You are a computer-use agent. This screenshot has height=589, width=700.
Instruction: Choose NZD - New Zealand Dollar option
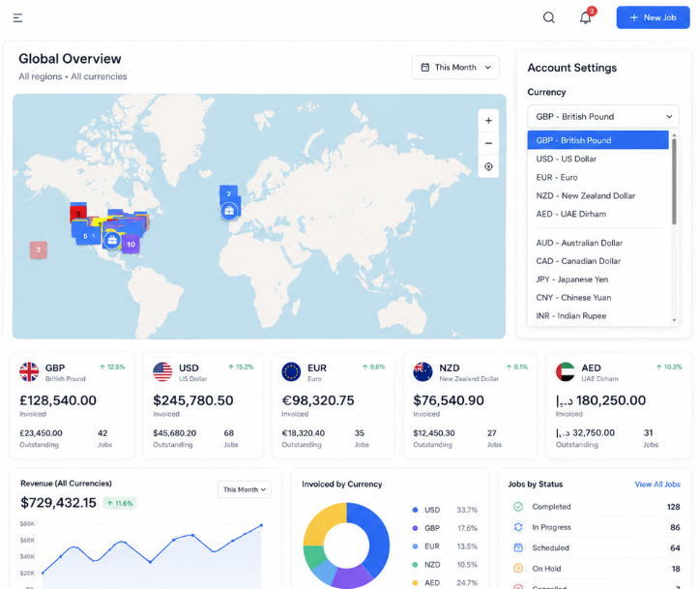(598, 195)
